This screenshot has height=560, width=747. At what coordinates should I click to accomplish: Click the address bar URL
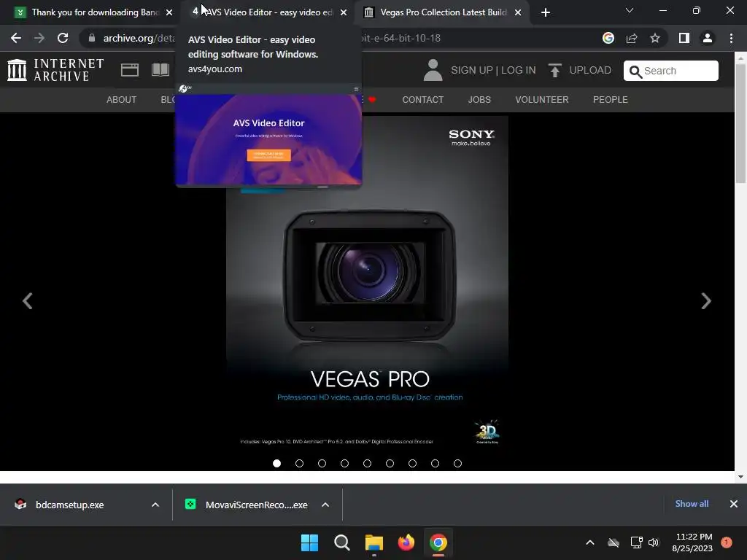click(x=271, y=38)
